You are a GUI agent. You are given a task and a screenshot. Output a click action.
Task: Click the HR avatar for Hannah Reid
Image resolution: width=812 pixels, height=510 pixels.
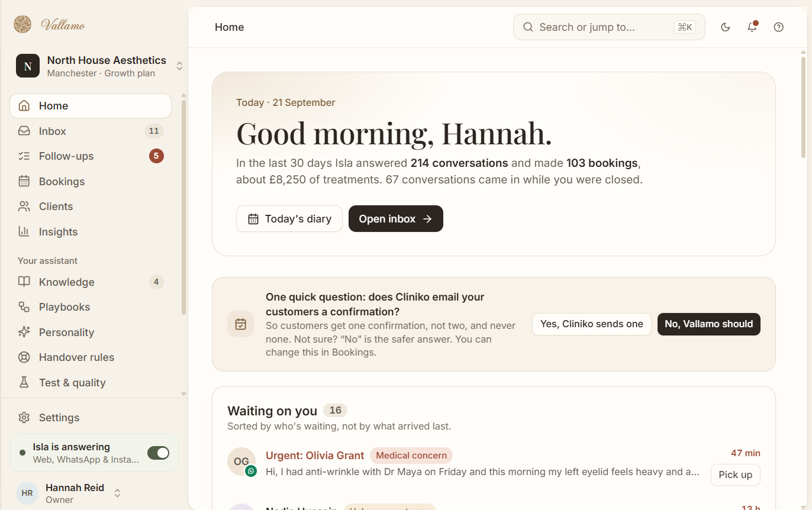pos(27,493)
